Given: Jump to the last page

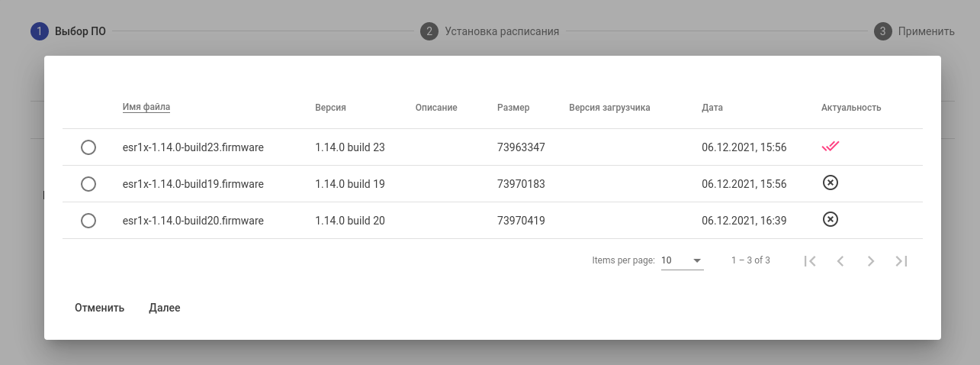Looking at the screenshot, I should pyautogui.click(x=901, y=261).
